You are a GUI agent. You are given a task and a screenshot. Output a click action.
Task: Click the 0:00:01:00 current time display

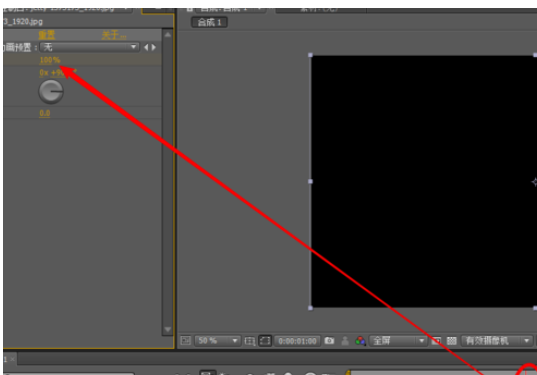click(x=297, y=341)
